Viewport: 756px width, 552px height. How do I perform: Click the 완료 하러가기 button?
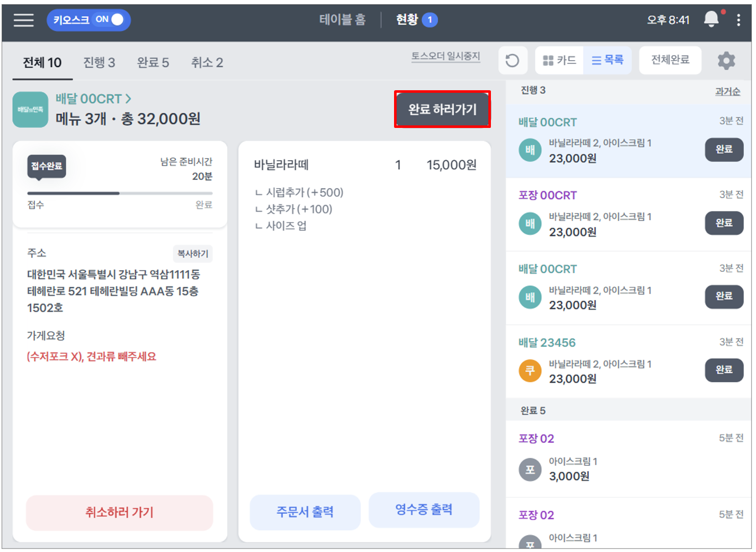[442, 109]
